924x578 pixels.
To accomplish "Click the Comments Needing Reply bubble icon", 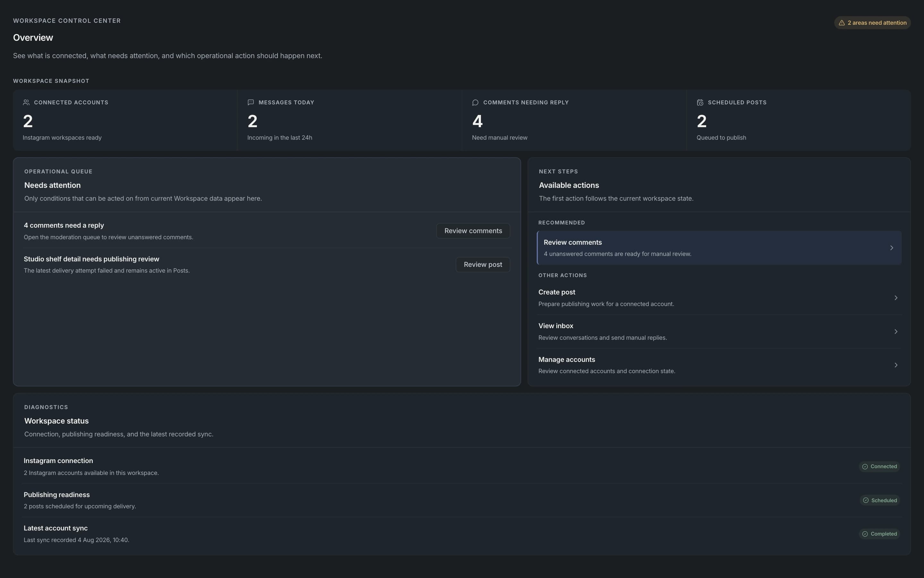I will pos(475,102).
